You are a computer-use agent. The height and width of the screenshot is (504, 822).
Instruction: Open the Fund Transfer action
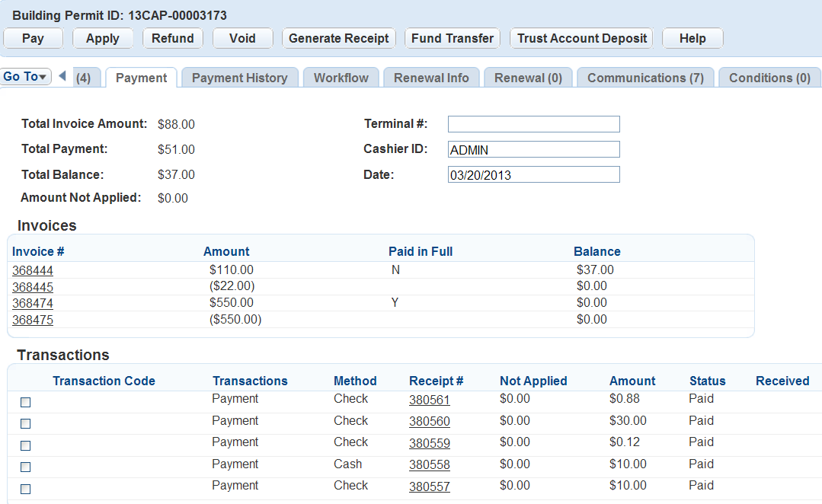click(x=452, y=38)
